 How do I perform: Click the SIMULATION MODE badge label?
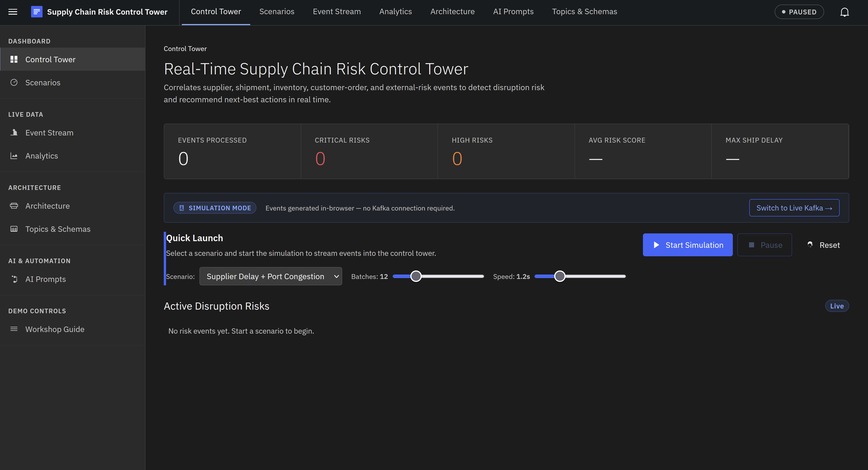[x=220, y=208]
